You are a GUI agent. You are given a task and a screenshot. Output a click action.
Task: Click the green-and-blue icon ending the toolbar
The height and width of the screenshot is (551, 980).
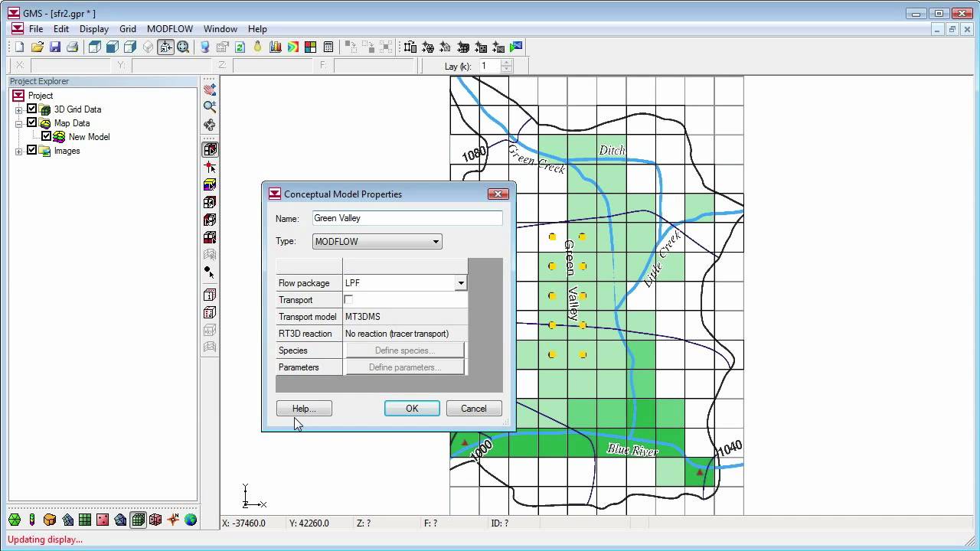tap(516, 47)
